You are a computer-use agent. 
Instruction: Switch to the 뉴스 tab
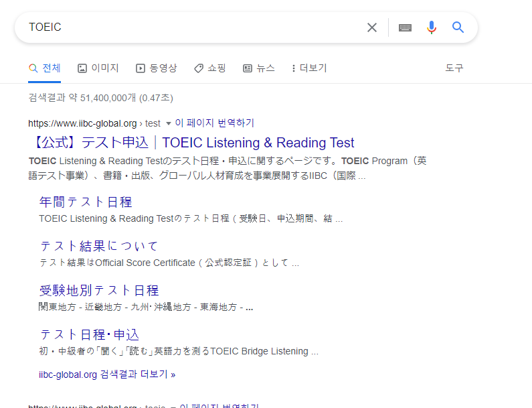pyautogui.click(x=259, y=68)
